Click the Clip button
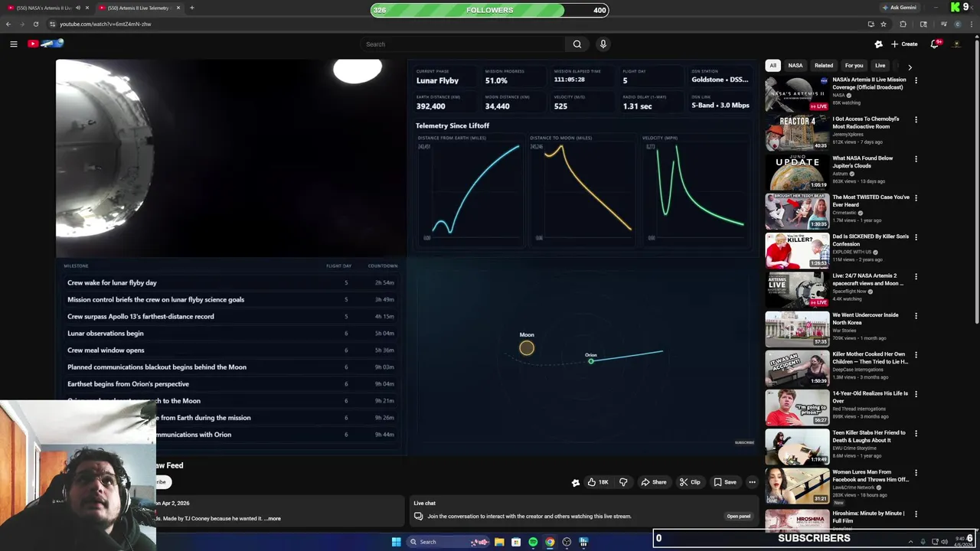980x551 pixels. 690,482
